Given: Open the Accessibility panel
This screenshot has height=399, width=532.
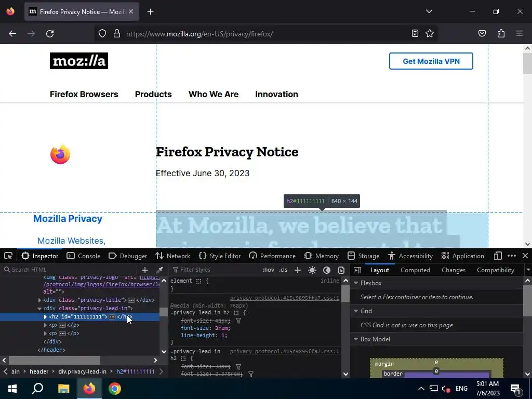Looking at the screenshot, I should point(410,256).
